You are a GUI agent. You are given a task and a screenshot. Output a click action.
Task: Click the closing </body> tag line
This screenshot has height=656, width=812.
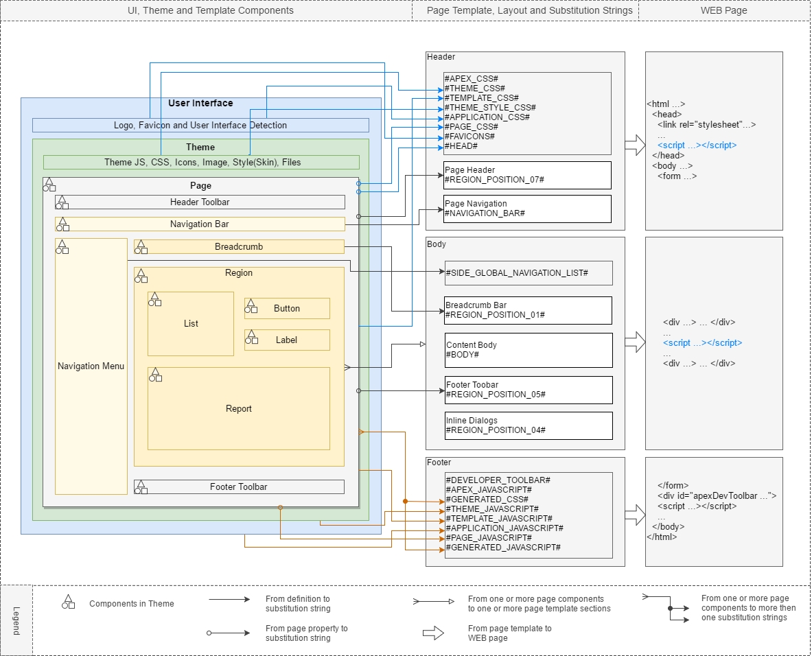click(x=668, y=526)
